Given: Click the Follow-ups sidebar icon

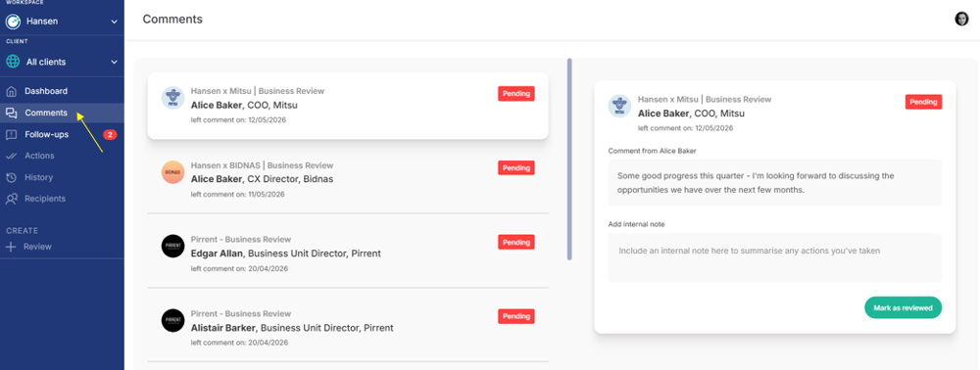Looking at the screenshot, I should 11,135.
